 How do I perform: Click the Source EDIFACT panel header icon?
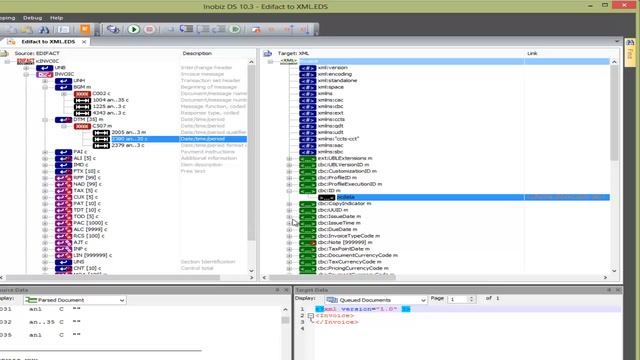4,53
